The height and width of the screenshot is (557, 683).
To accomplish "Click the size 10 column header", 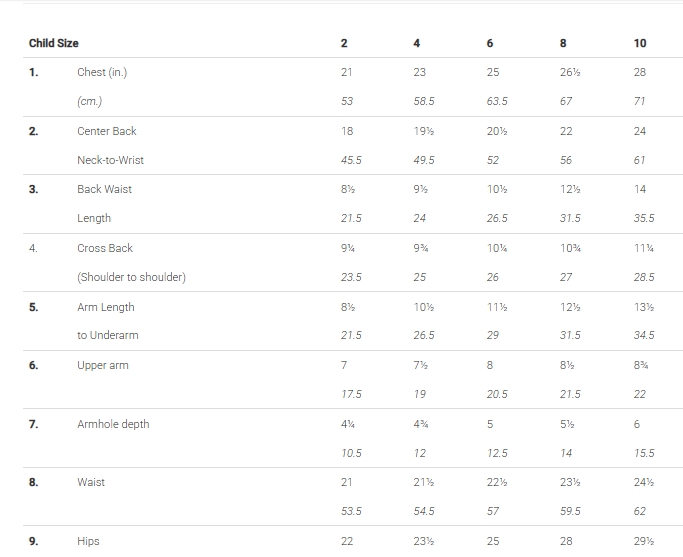I will point(640,43).
